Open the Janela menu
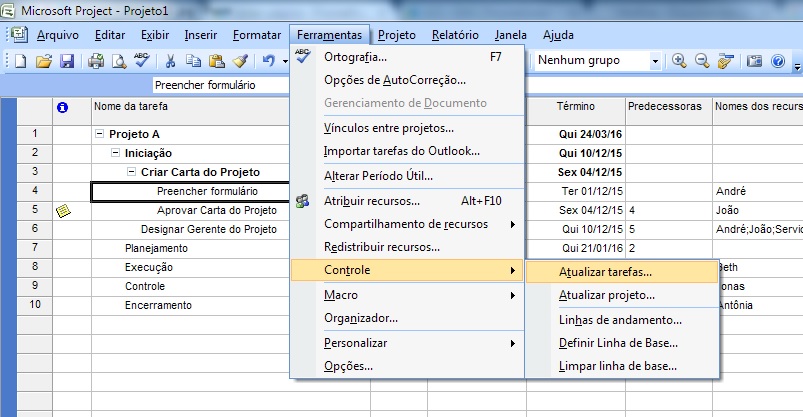Image resolution: width=803 pixels, height=417 pixels. tap(510, 35)
